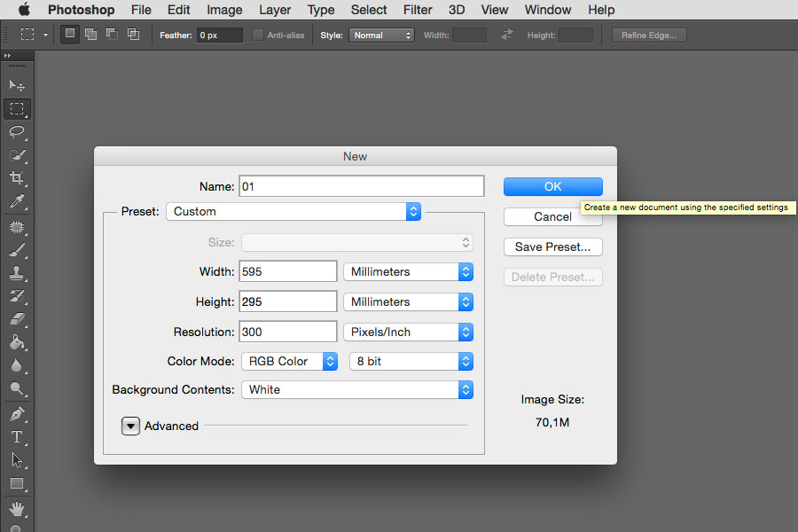798x532 pixels.
Task: Select the Pen tool
Action: click(x=17, y=414)
